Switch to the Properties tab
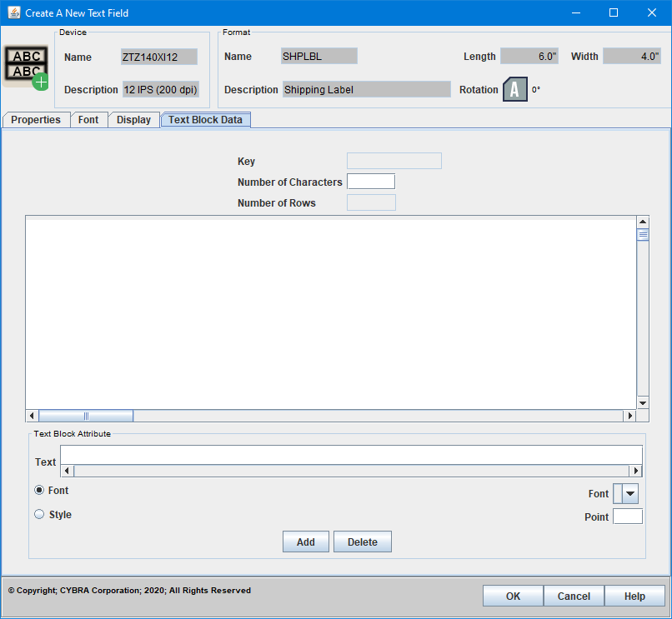The image size is (672, 619). point(36,120)
